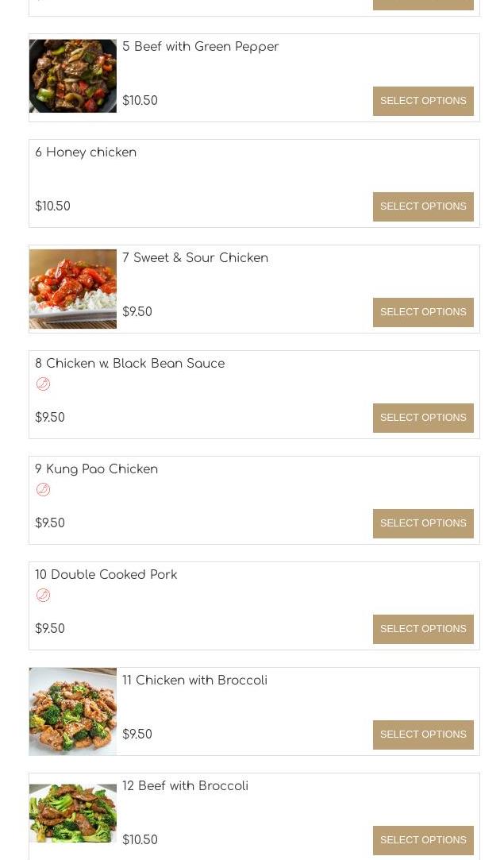Select options for Honey chicken
Screen dimensions: 504x860
423,206
